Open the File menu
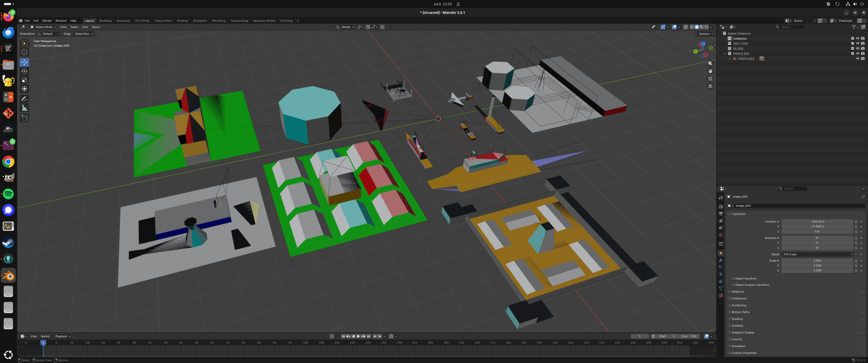Viewport: 868px width, 363px height. tap(27, 21)
